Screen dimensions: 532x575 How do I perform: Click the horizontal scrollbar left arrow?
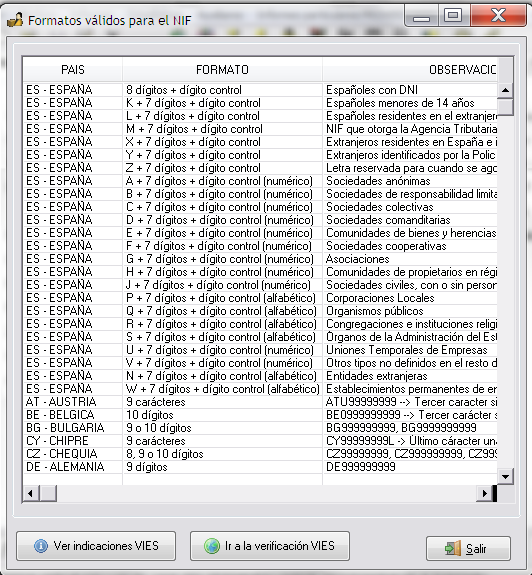31,494
